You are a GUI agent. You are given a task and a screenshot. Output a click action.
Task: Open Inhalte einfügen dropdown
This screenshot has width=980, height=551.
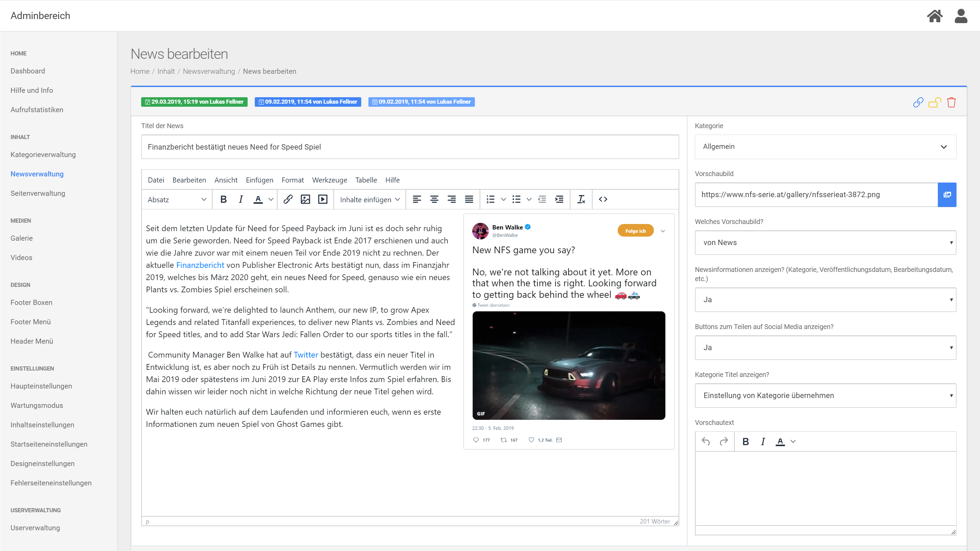coord(370,200)
